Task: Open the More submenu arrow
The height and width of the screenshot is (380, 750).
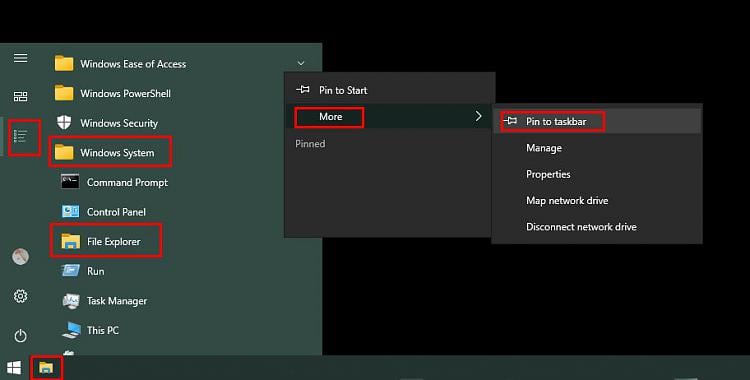Action: 478,116
